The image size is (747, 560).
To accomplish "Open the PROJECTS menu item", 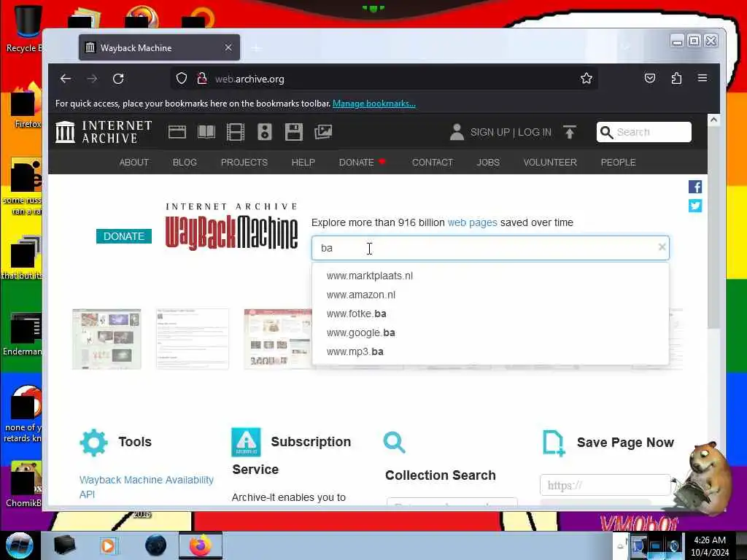I will 244,163.
